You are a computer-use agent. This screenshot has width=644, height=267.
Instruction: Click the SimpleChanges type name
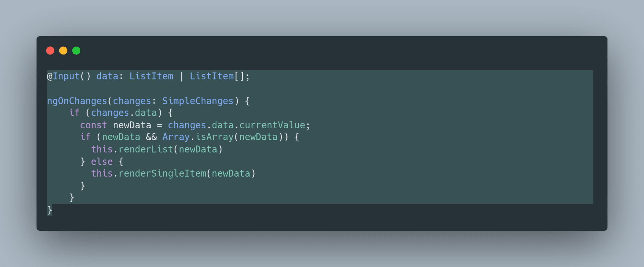[198, 101]
